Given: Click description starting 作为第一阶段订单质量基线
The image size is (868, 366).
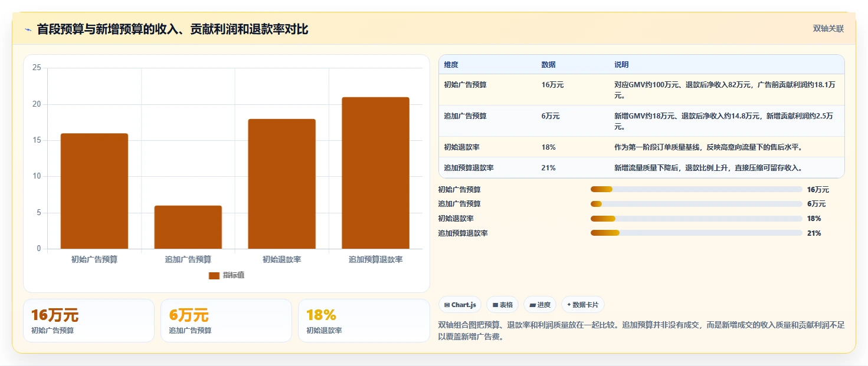Looking at the screenshot, I should click(708, 147).
